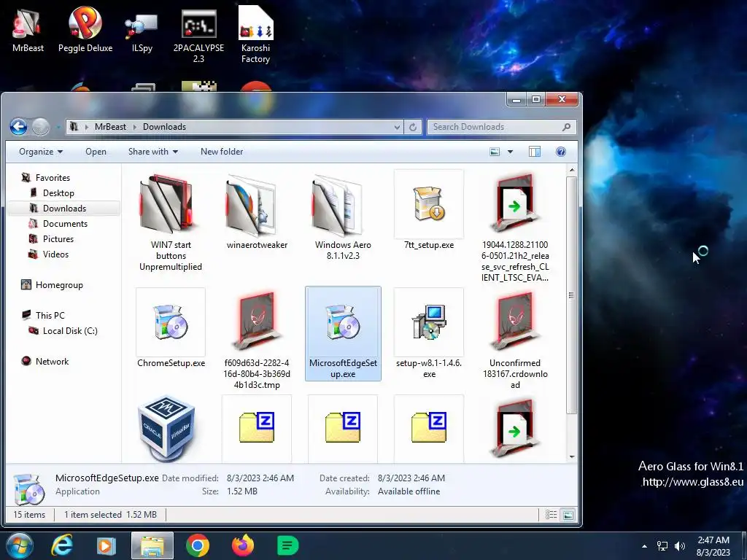Launch Firefox from the taskbar

point(242,545)
